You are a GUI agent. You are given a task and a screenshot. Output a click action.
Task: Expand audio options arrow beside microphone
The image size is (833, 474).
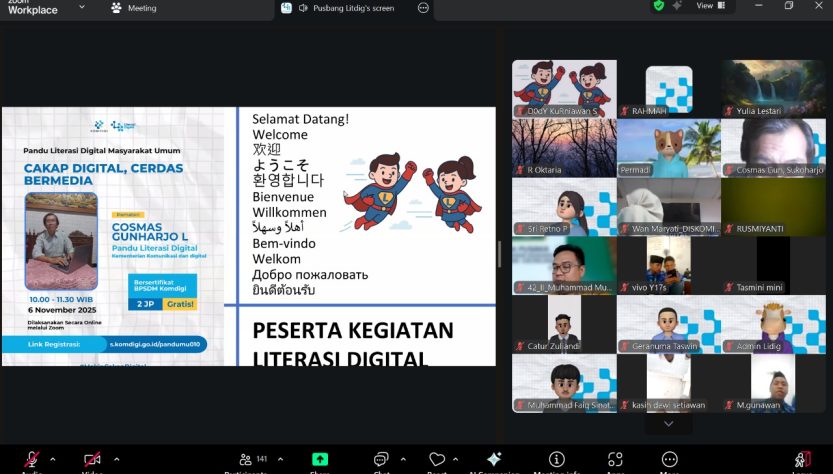(x=53, y=459)
